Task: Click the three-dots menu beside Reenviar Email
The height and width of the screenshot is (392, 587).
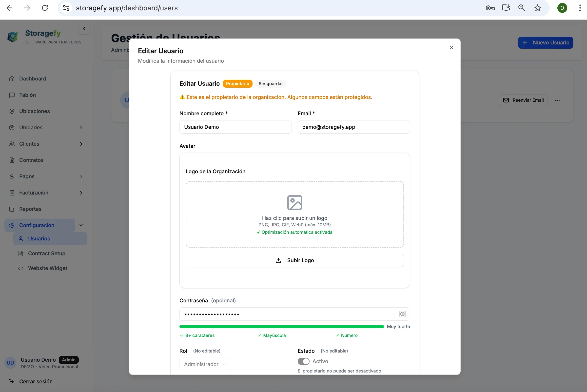Action: (x=557, y=100)
